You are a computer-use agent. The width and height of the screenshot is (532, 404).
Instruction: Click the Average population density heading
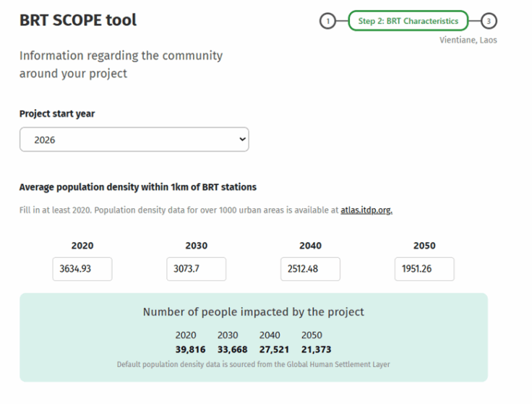(x=137, y=187)
